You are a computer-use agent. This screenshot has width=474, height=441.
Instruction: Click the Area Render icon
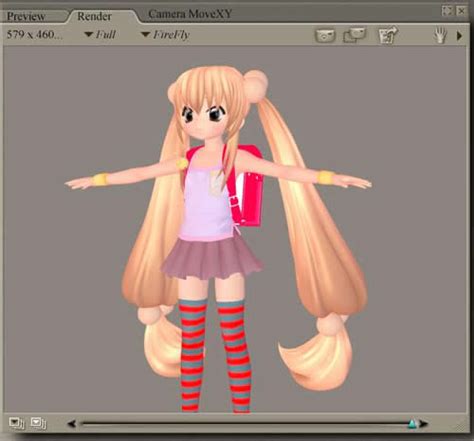tap(355, 35)
